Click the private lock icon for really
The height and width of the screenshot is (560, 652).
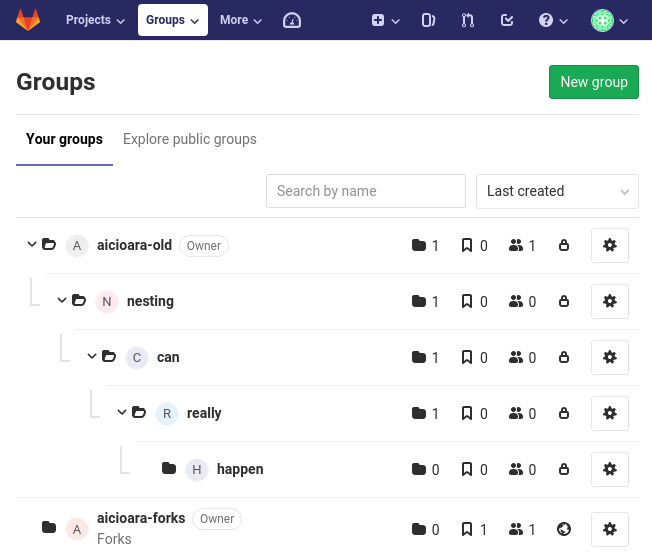pos(564,413)
